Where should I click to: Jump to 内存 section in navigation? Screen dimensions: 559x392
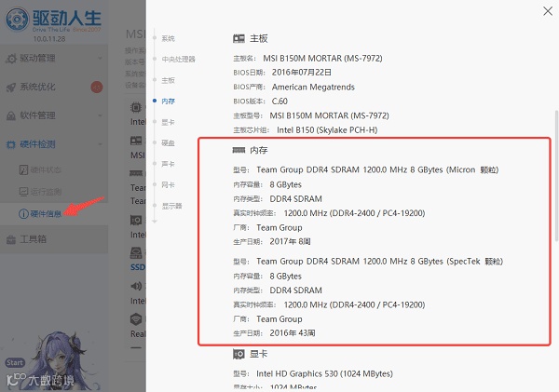[168, 101]
